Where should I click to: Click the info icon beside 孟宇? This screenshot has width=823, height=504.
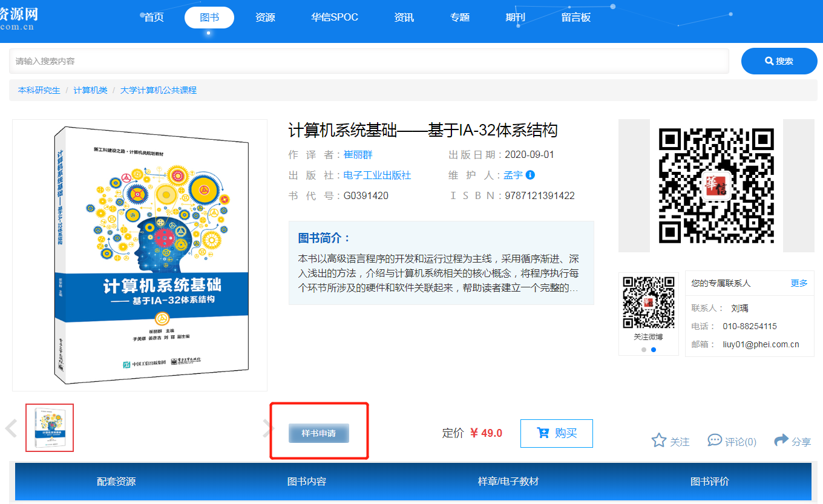coord(530,175)
